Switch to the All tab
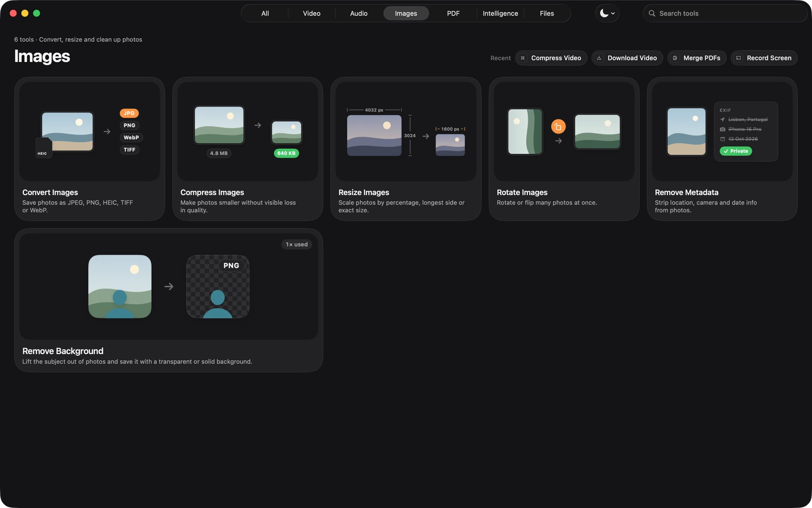 click(x=265, y=13)
